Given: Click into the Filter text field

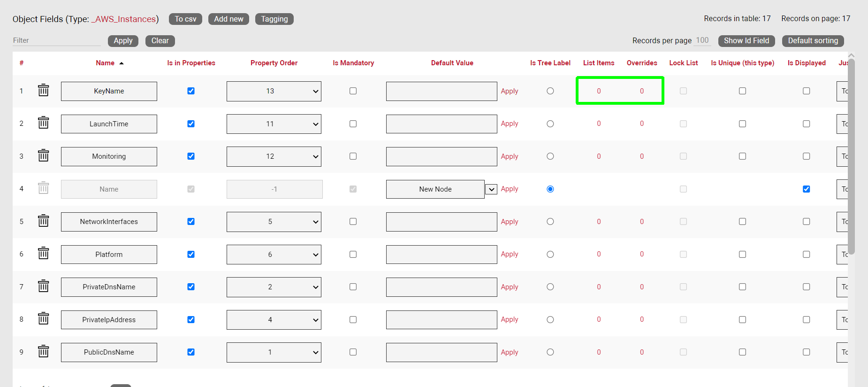Looking at the screenshot, I should tap(56, 40).
